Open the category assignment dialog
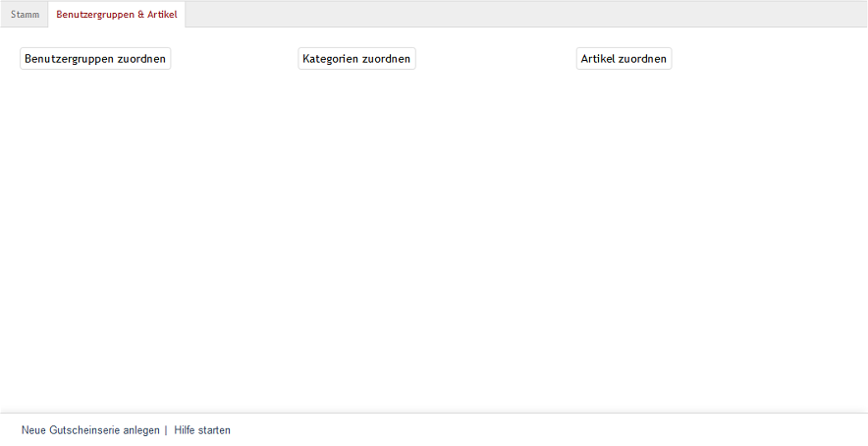The width and height of the screenshot is (868, 446). tap(356, 59)
